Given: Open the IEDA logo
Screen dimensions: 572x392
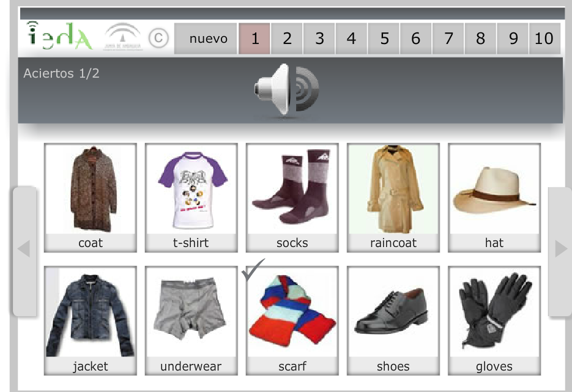Looking at the screenshot, I should (x=60, y=35).
